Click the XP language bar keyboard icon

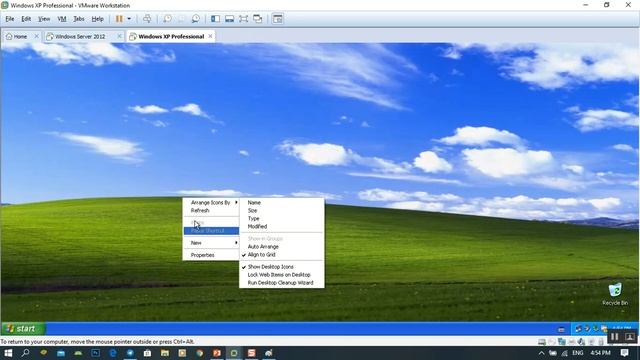(561, 329)
